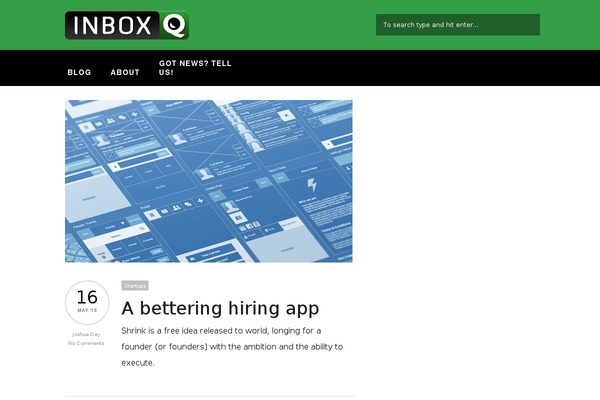
Task: Open the blue wireframe featured image
Action: click(209, 181)
